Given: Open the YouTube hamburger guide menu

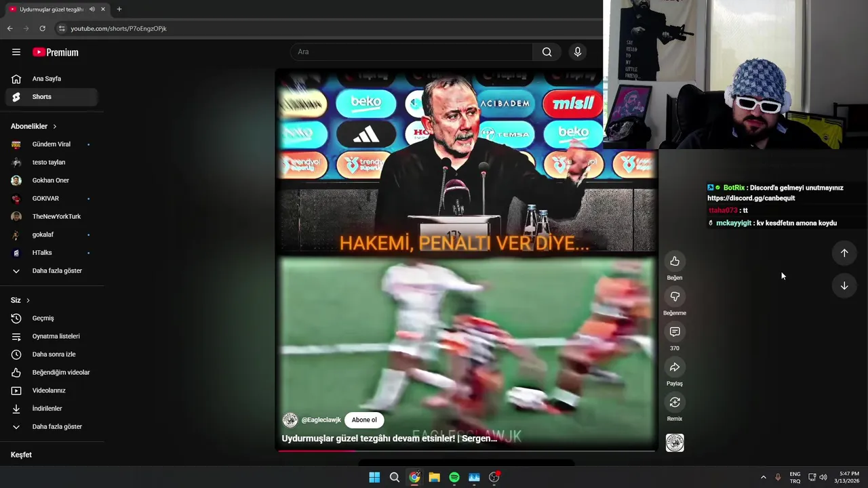Looking at the screenshot, I should [x=16, y=52].
